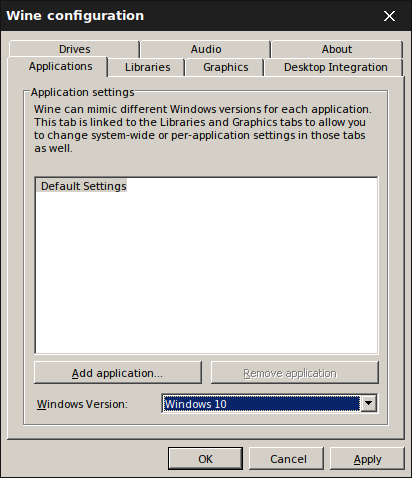Image resolution: width=412 pixels, height=478 pixels.
Task: Select Default Settings in the applications list
Action: (84, 186)
